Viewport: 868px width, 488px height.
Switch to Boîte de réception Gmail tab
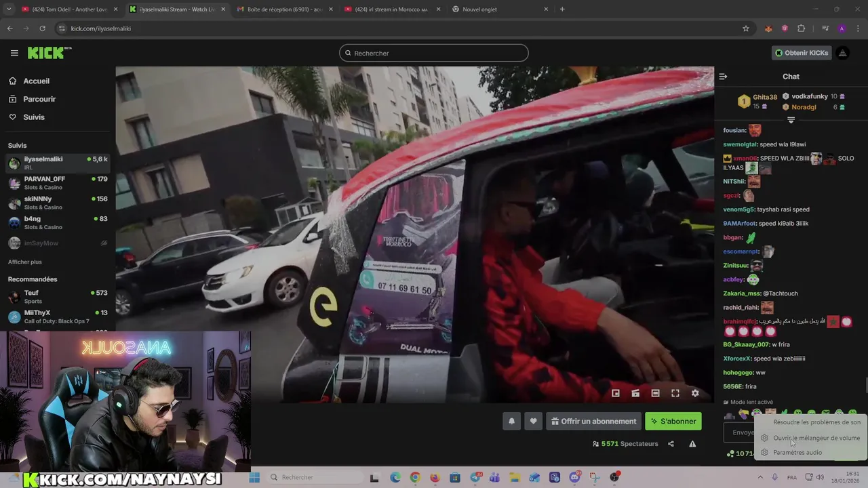click(284, 9)
